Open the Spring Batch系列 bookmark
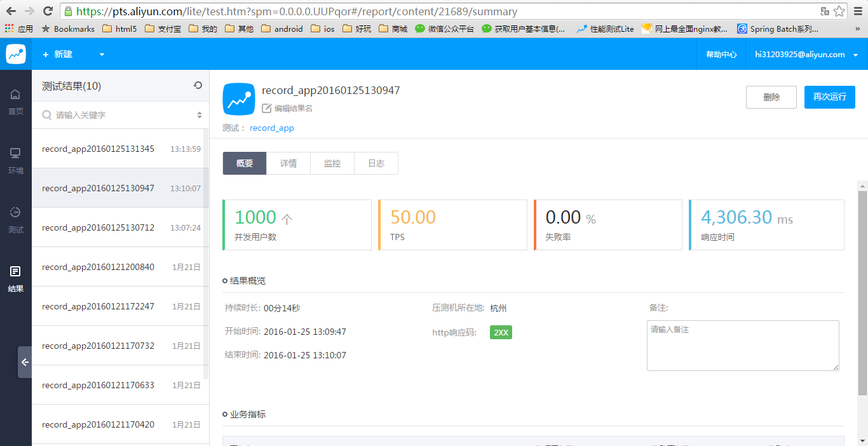 778,29
